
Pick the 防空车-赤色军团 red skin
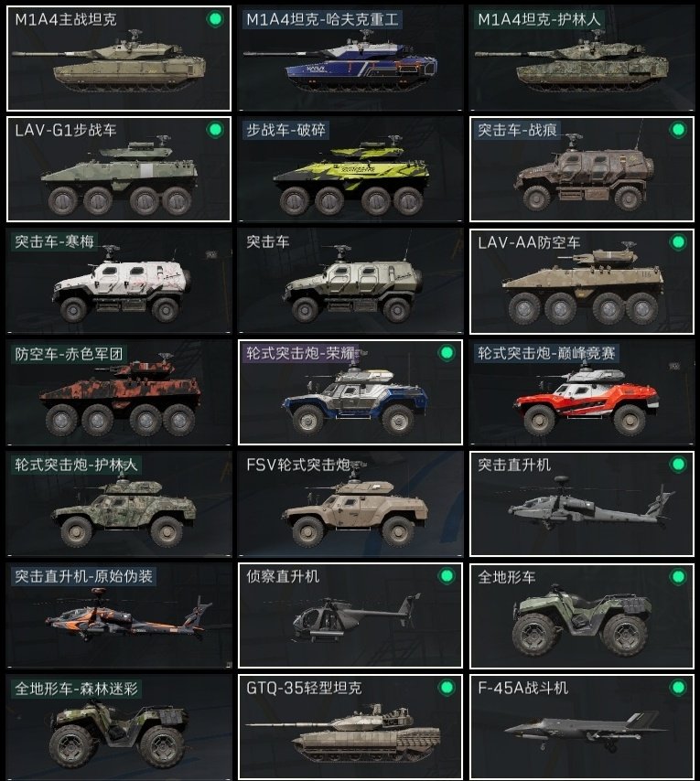[x=119, y=392]
